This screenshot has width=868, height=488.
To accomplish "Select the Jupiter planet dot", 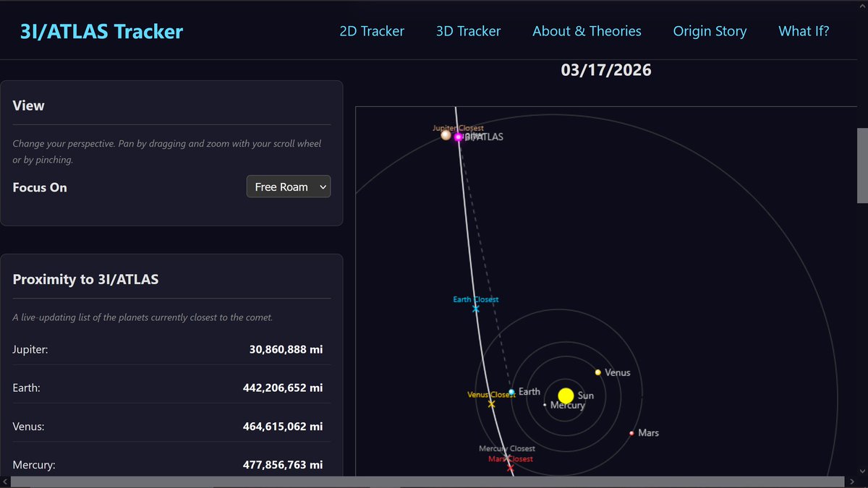I will click(x=446, y=135).
